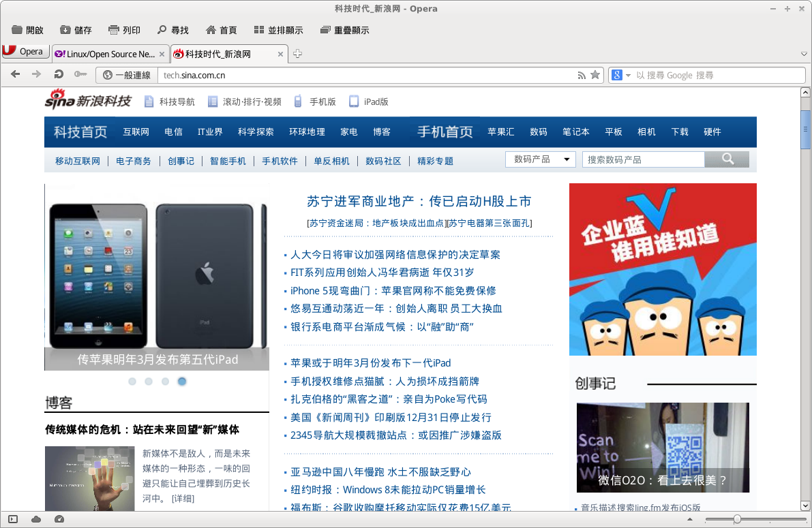Click scrollbar up arrow
Image resolution: width=812 pixels, height=528 pixels.
pyautogui.click(x=805, y=93)
